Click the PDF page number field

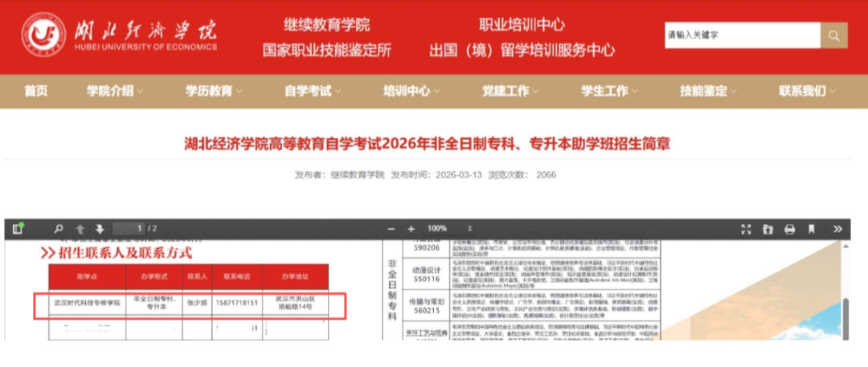129,229
